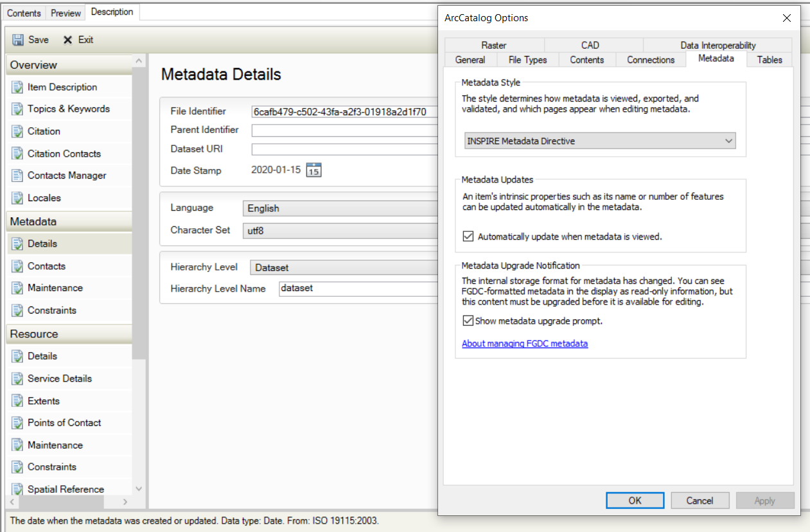Click the Resource section Maintenance icon
Screen dimensions: 810x532
coord(17,445)
